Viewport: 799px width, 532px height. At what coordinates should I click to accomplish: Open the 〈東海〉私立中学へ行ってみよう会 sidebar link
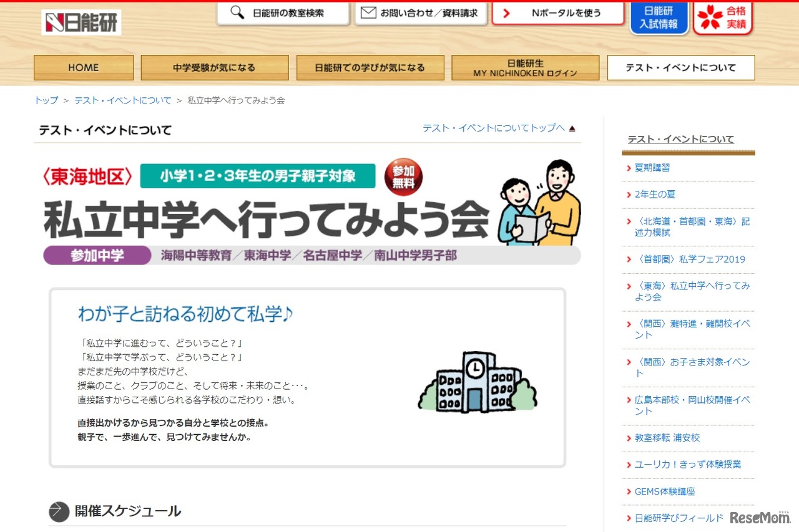(692, 291)
